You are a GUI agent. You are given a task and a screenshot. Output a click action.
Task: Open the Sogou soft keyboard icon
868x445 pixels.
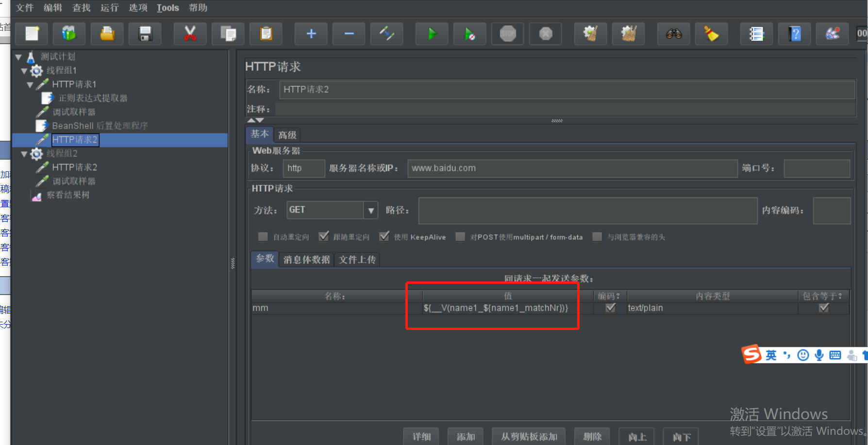(835, 355)
